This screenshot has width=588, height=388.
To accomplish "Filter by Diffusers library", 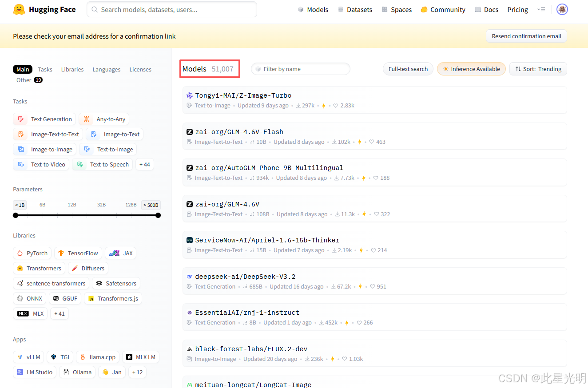I will pos(88,268).
